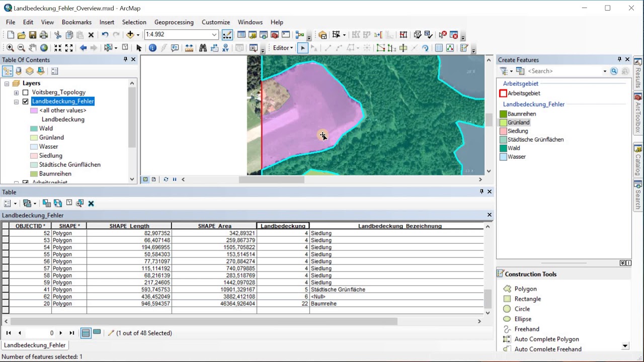Image resolution: width=644 pixels, height=362 pixels.
Task: Expand the Voitsberg_Topology tree node
Action: pos(16,93)
